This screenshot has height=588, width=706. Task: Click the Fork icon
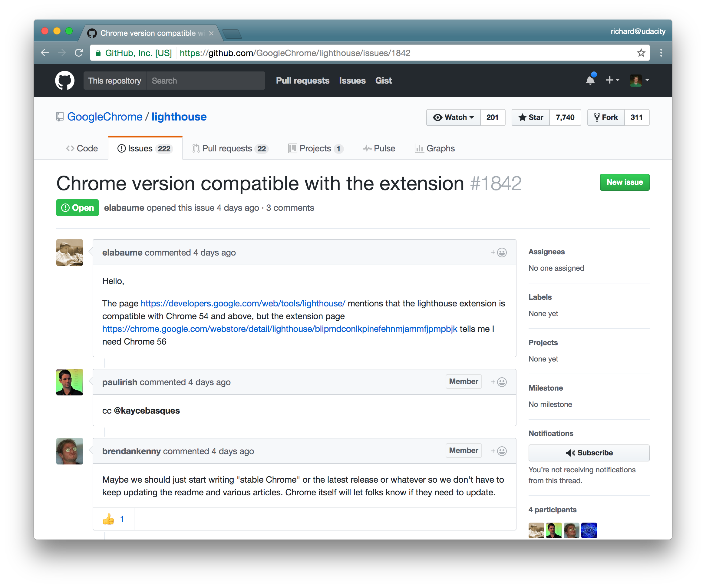pos(597,117)
